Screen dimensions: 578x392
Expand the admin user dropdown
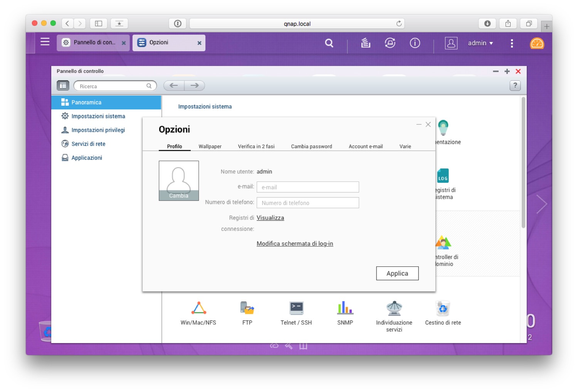coord(481,43)
